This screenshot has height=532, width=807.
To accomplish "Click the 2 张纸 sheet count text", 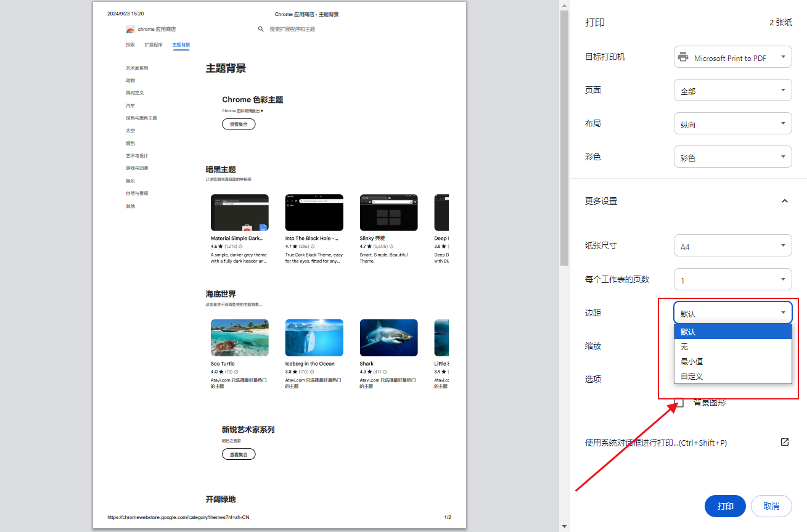I will (780, 22).
